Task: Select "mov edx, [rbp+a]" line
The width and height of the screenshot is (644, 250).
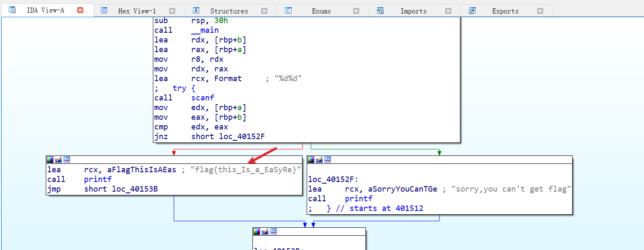Action: (200, 108)
